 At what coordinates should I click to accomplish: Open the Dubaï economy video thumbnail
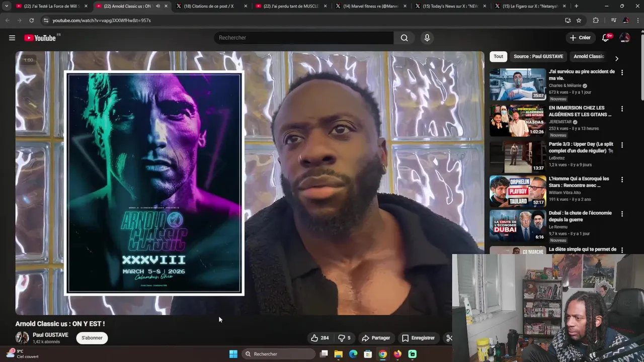tap(518, 226)
